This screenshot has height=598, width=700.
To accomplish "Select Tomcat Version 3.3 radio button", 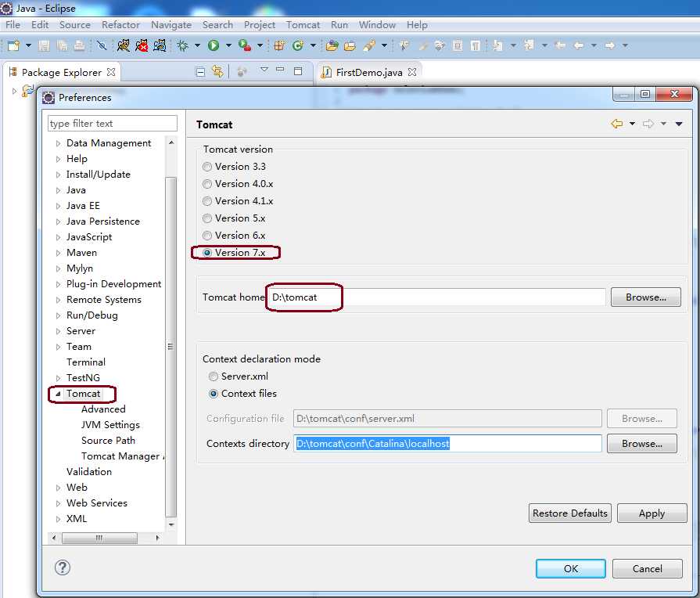I will click(207, 167).
